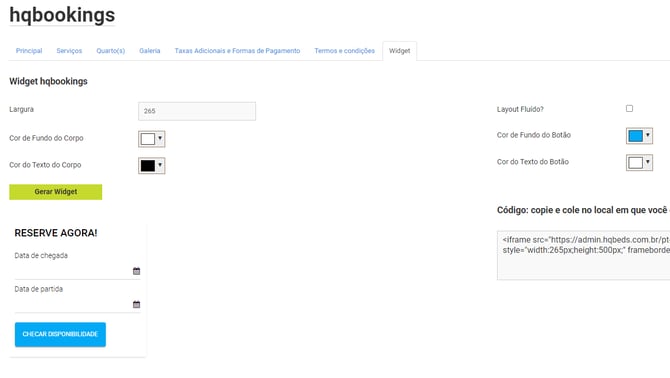Click the Largura label
The height and width of the screenshot is (378, 670).
pos(21,109)
